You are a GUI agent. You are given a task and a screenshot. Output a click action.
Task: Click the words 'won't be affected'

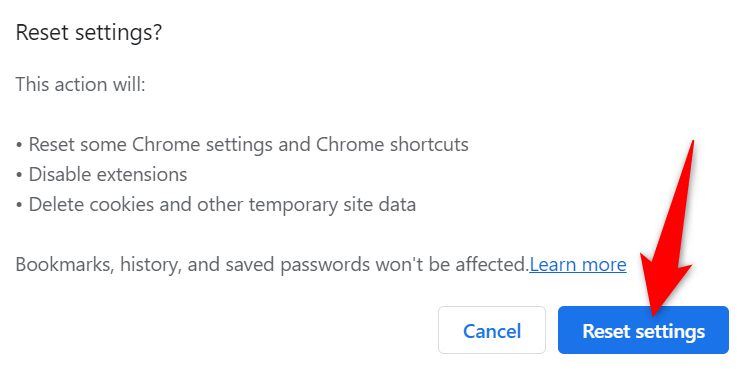click(452, 264)
